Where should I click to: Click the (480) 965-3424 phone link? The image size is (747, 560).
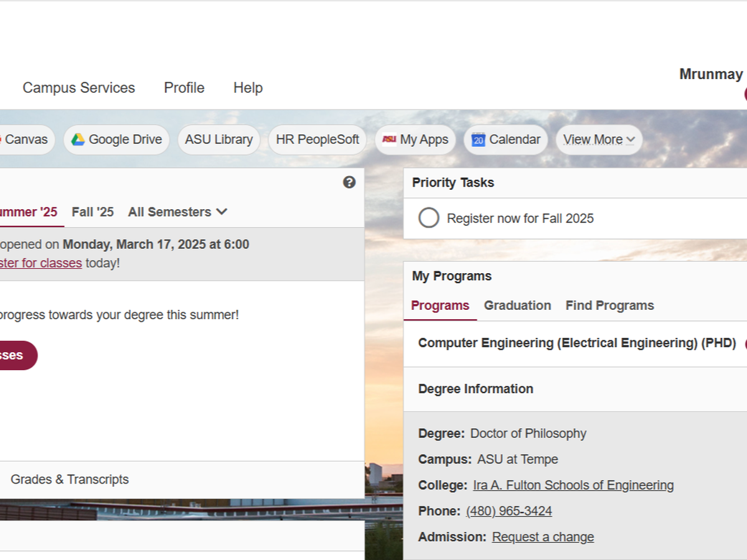tap(509, 511)
